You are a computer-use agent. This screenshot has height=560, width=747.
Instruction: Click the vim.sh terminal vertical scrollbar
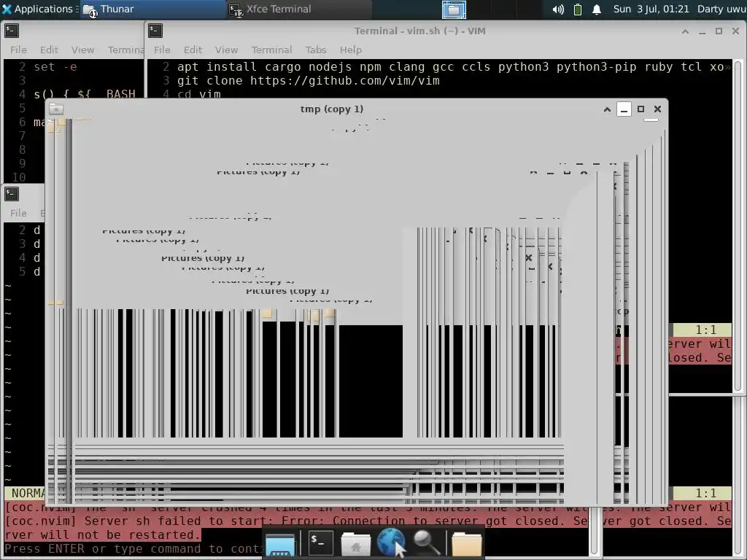click(x=738, y=226)
